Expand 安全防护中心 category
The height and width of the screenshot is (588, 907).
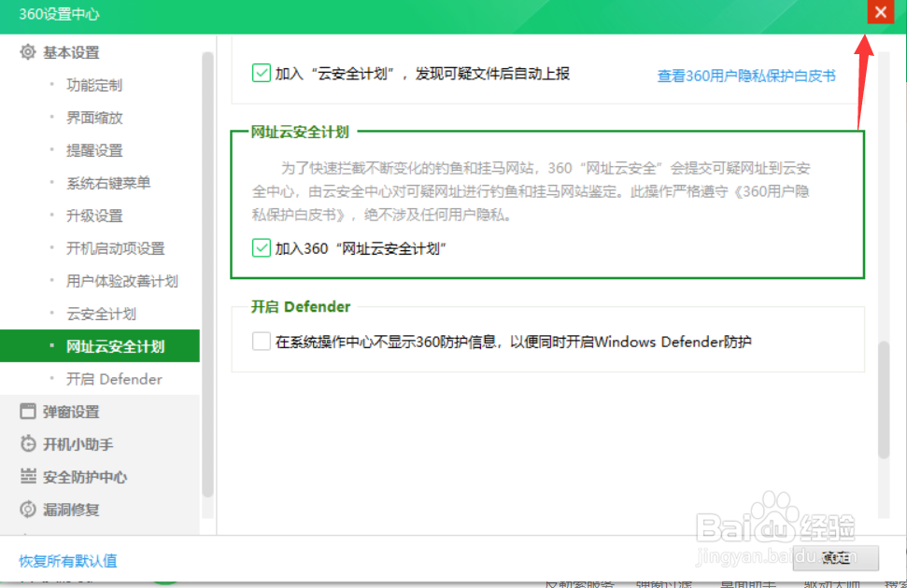tap(85, 477)
